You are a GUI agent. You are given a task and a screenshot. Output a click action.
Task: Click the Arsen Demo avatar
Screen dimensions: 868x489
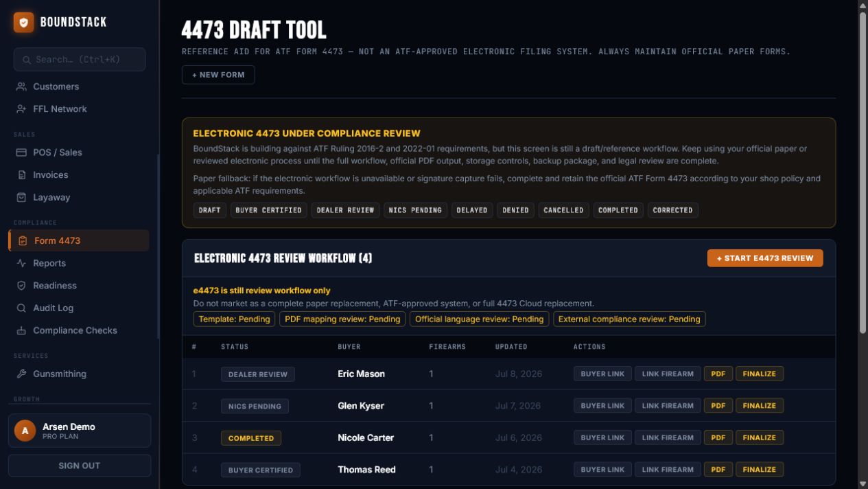[x=25, y=431]
